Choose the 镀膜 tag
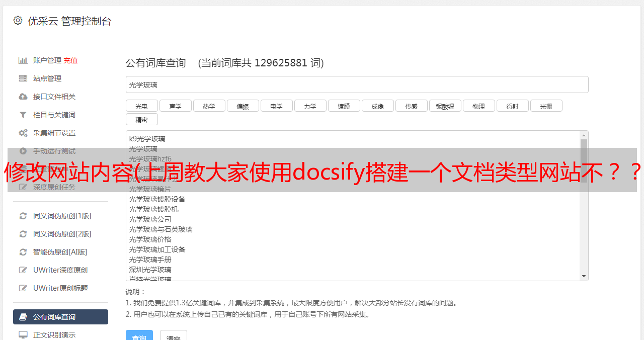This screenshot has width=644, height=340. coord(344,106)
